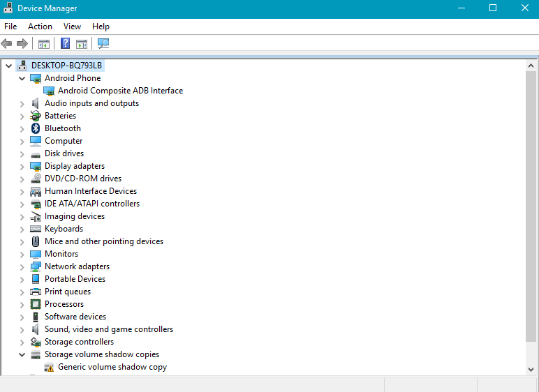Click the Show/Hide Action Pane icon

[x=82, y=43]
